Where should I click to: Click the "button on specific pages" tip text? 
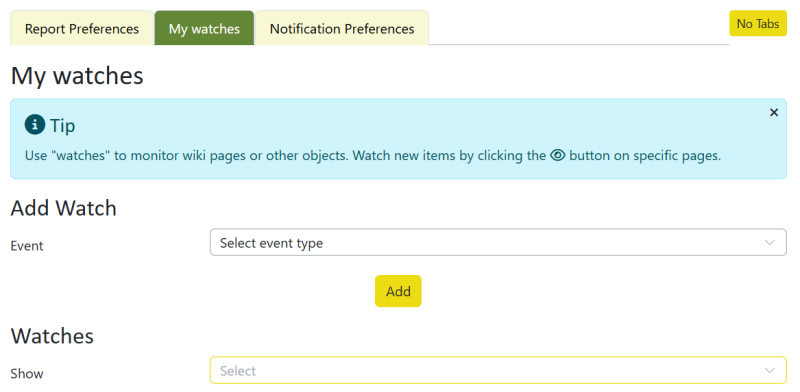(645, 156)
